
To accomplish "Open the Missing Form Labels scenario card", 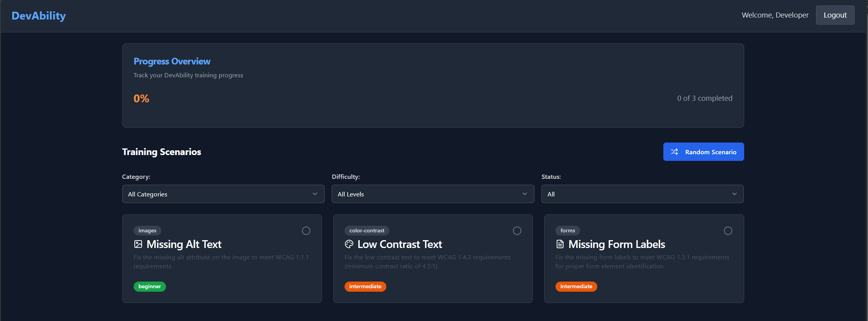I will [x=644, y=259].
